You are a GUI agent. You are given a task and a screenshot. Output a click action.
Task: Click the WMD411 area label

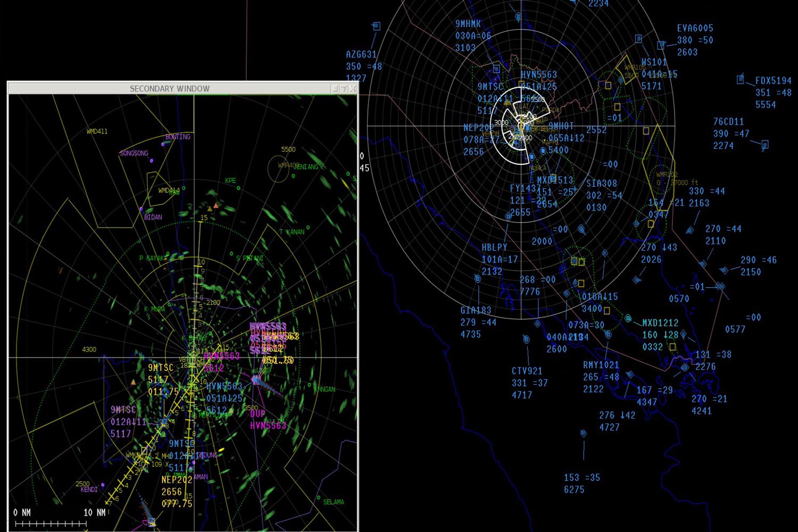(x=97, y=131)
